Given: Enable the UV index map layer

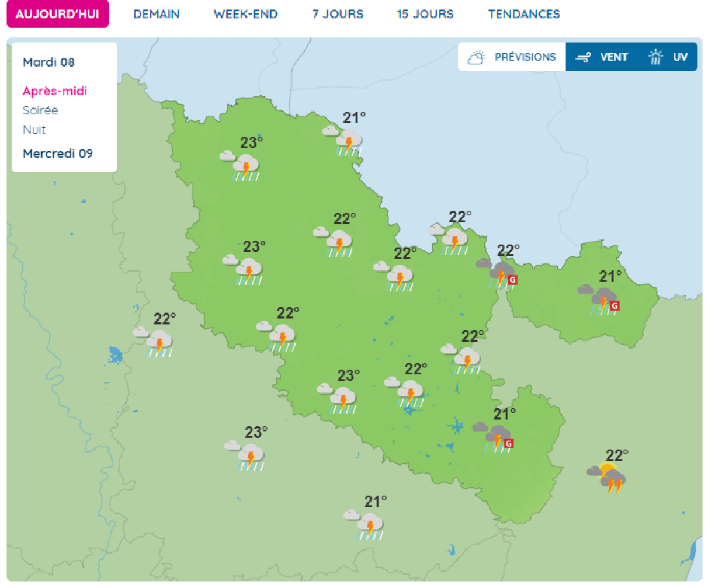Looking at the screenshot, I should tap(668, 57).
